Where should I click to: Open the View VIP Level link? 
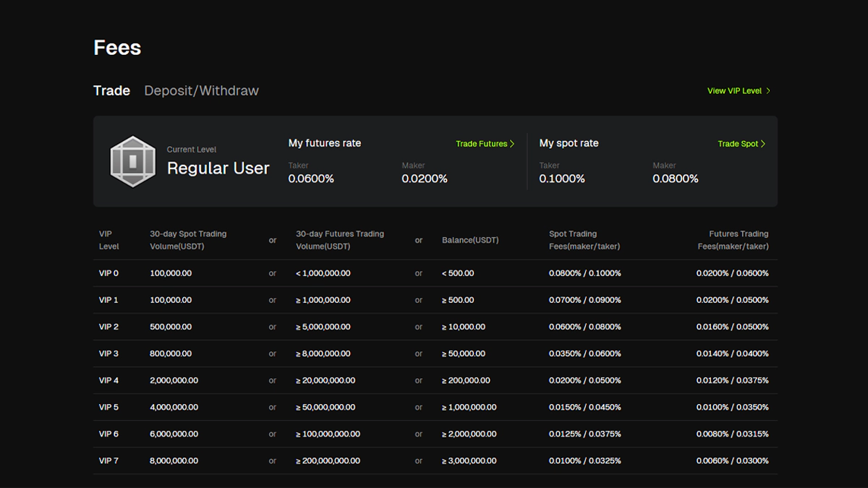[x=734, y=91]
